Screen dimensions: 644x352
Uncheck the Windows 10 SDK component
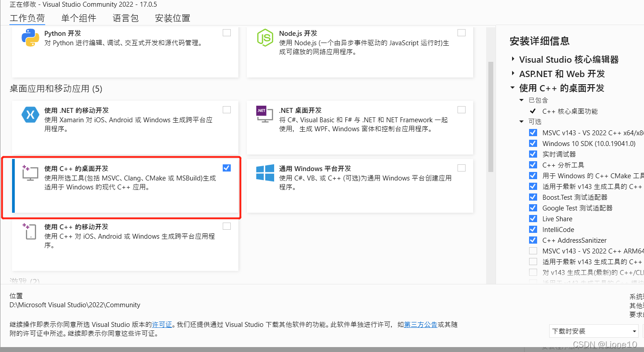coord(533,143)
